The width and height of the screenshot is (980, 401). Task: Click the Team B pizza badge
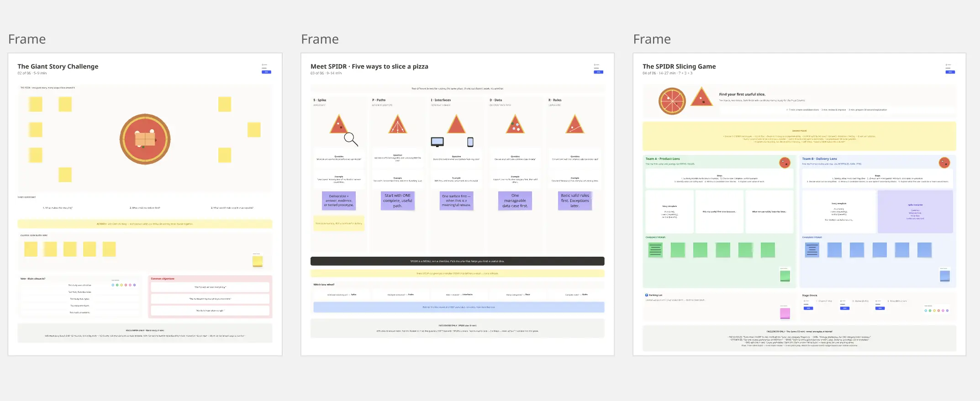pyautogui.click(x=944, y=162)
